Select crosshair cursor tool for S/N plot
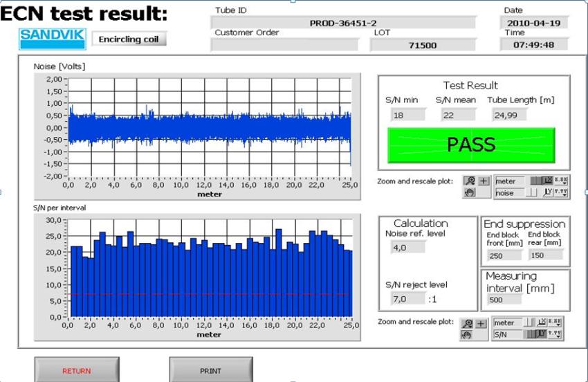This screenshot has height=382, width=588. pyautogui.click(x=481, y=324)
